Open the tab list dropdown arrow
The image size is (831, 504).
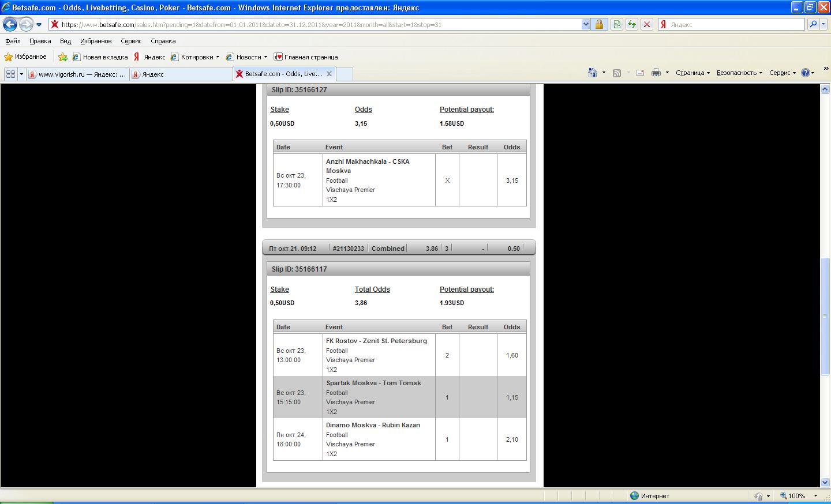[x=21, y=74]
